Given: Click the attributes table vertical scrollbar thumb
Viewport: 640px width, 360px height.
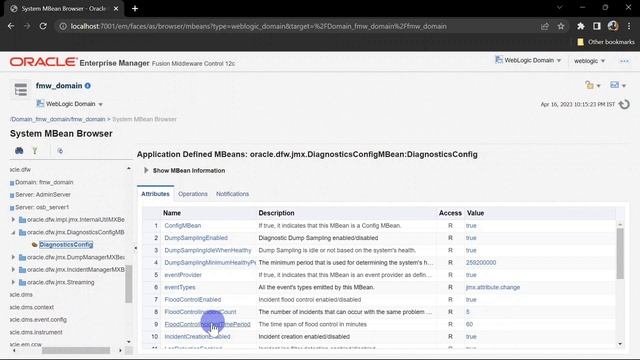Looking at the screenshot, I should [x=620, y=253].
